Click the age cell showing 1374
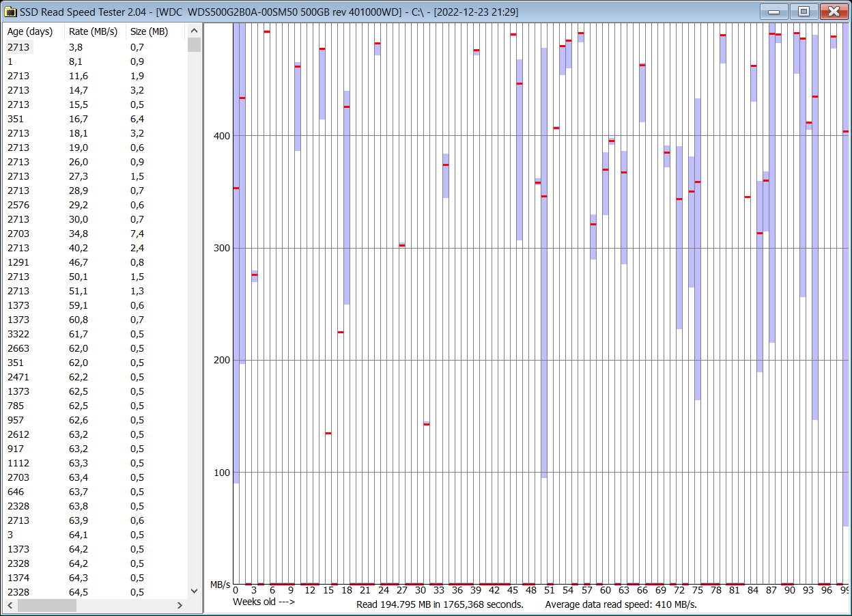 coord(18,577)
